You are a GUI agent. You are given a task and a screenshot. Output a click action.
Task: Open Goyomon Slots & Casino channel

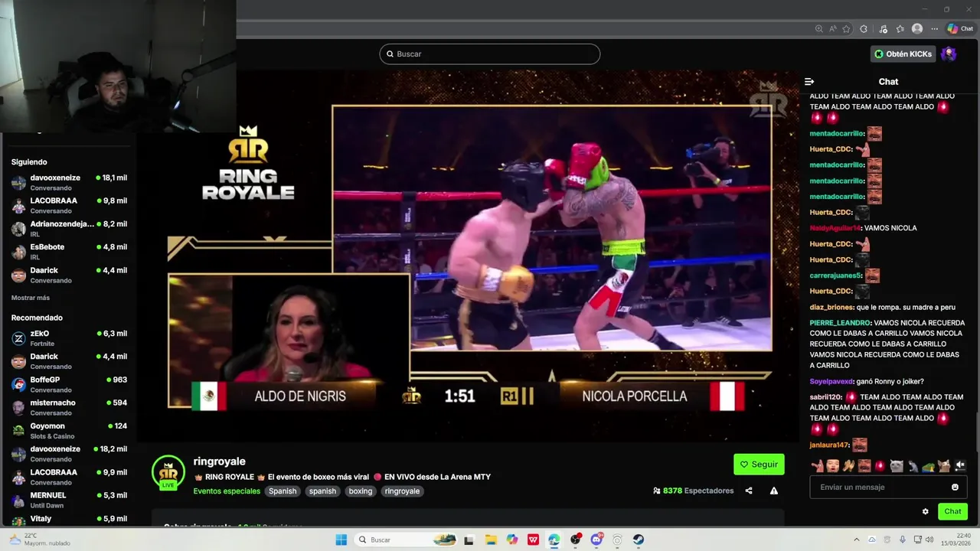69,431
